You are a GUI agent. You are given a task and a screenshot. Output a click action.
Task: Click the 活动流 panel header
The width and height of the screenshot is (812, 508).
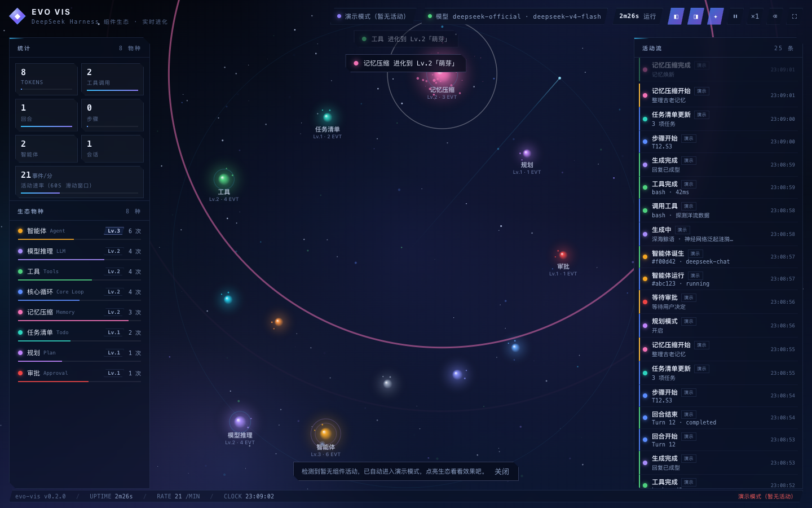(x=718, y=48)
